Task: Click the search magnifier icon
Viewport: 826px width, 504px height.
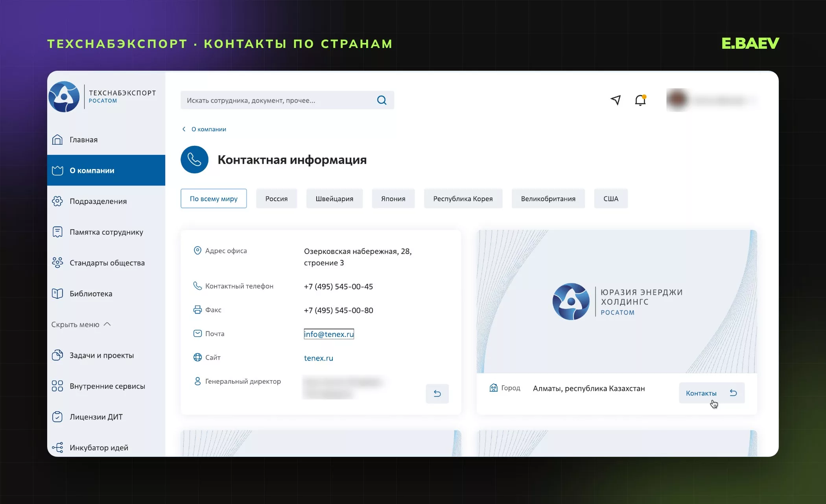Action: [382, 100]
